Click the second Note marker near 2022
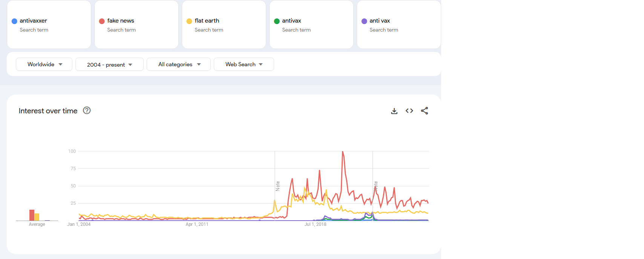This screenshot has width=644, height=259. pos(376,186)
